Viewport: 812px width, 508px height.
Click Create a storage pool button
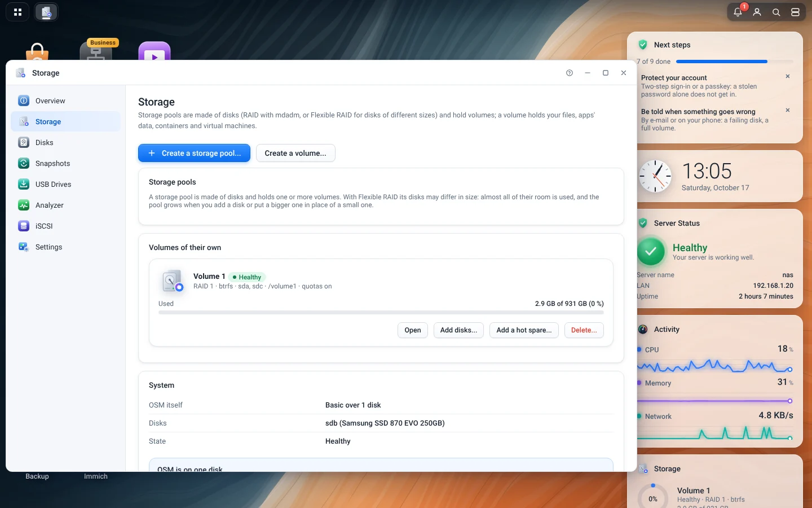(x=194, y=153)
